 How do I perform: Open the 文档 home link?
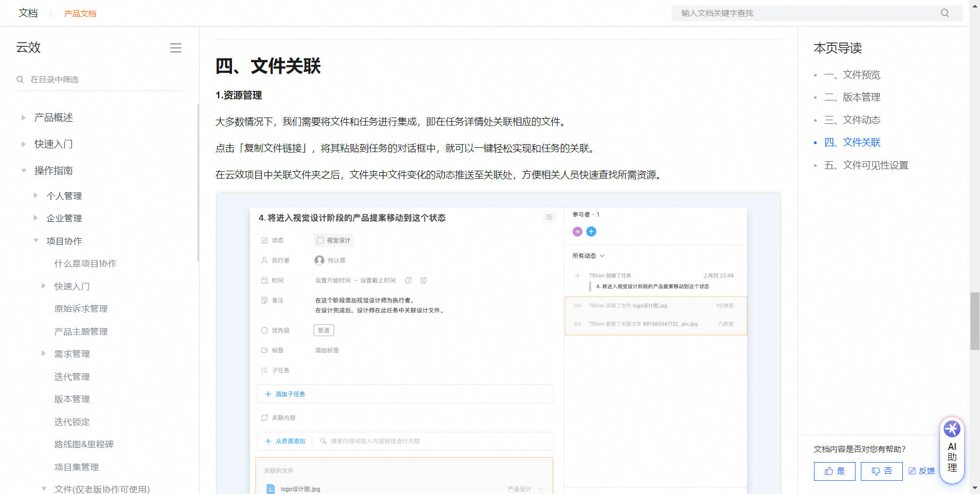[x=28, y=13]
